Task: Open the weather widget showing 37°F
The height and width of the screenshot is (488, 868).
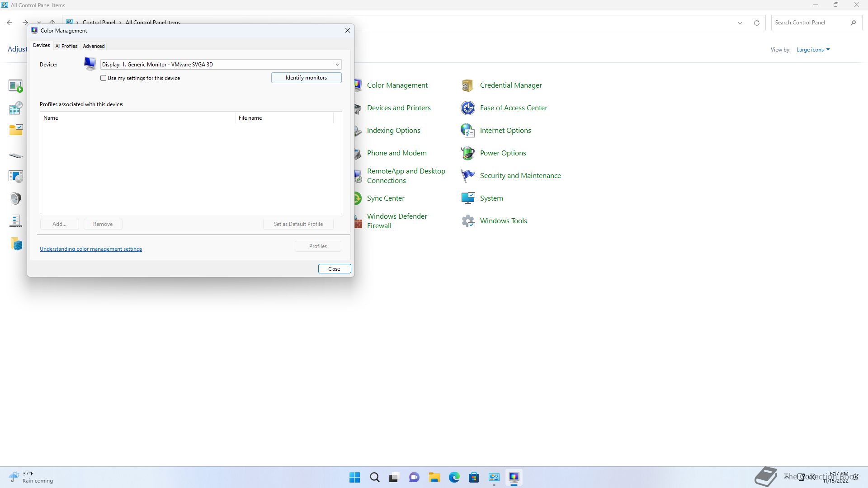Action: pos(31,477)
